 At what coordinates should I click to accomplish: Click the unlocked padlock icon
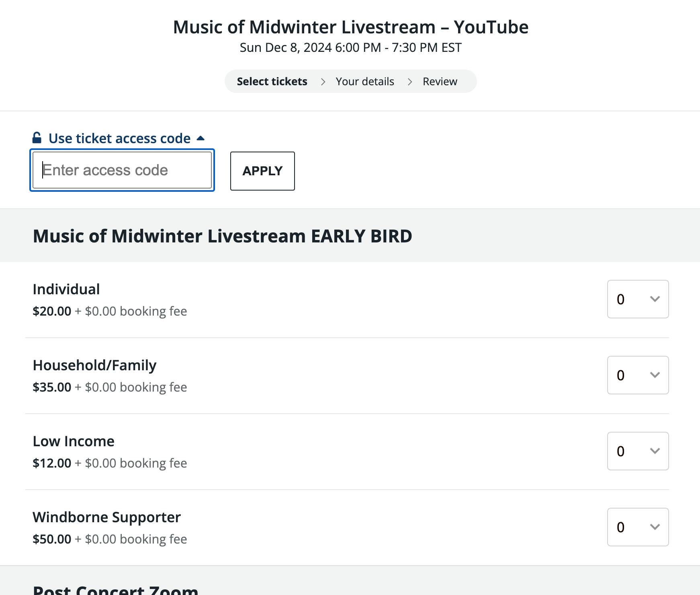tap(37, 138)
